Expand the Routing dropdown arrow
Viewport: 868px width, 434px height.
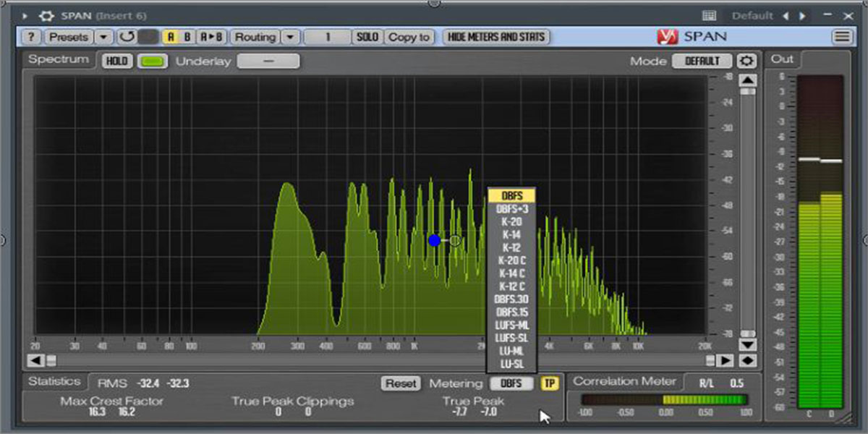(289, 37)
